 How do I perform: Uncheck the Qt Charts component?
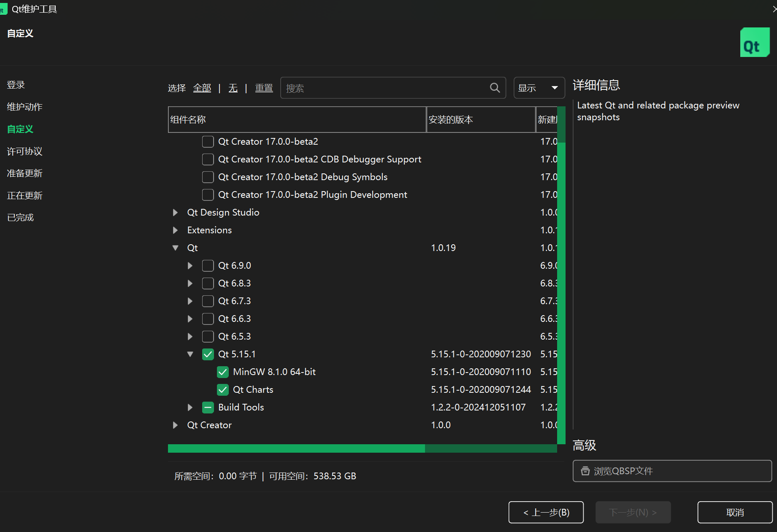tap(222, 390)
